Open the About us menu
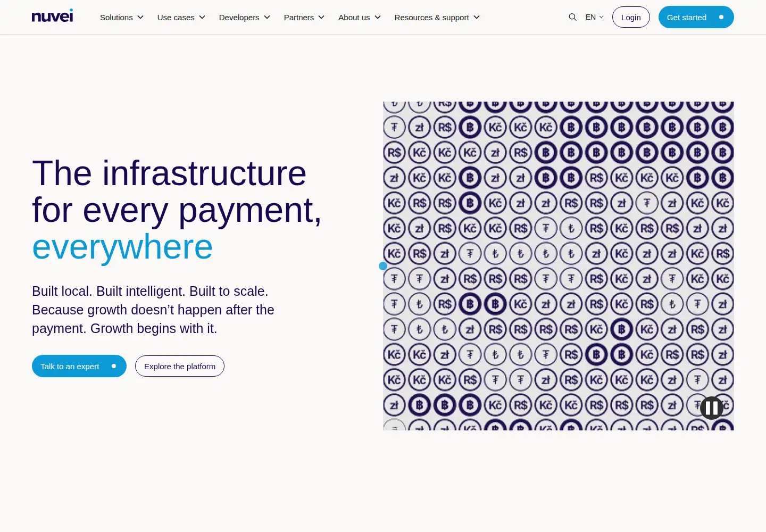Viewport: 766px width, 532px height. point(354,17)
